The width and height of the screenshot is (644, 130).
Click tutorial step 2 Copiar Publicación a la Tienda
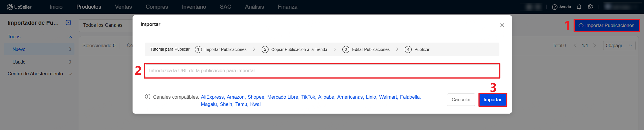[x=294, y=49]
